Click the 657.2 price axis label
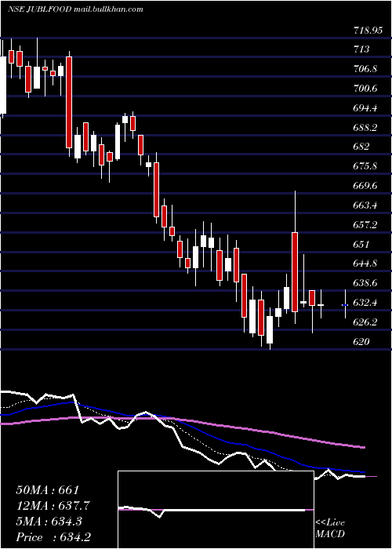Viewport: 392px width, 549px height. 365,225
